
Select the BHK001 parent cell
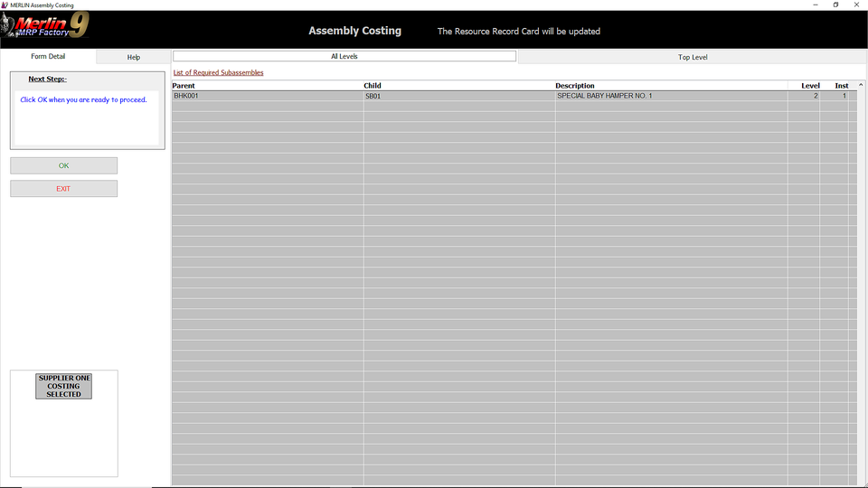click(185, 96)
